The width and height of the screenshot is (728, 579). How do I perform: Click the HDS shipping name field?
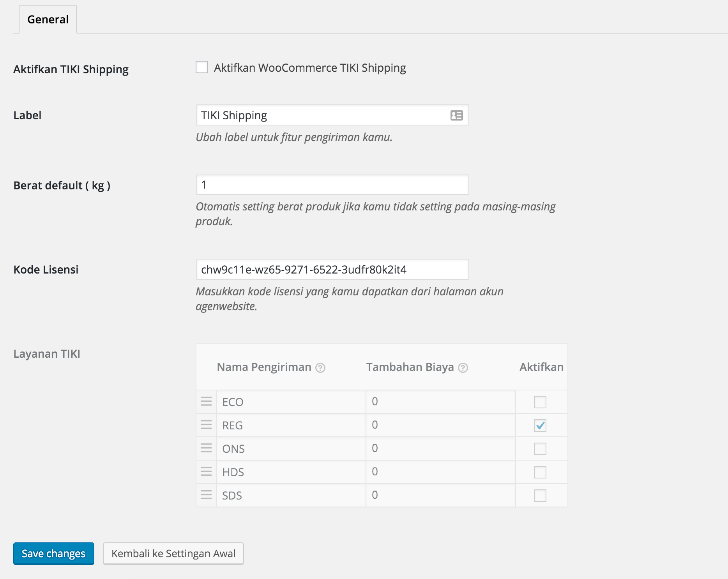(x=291, y=472)
